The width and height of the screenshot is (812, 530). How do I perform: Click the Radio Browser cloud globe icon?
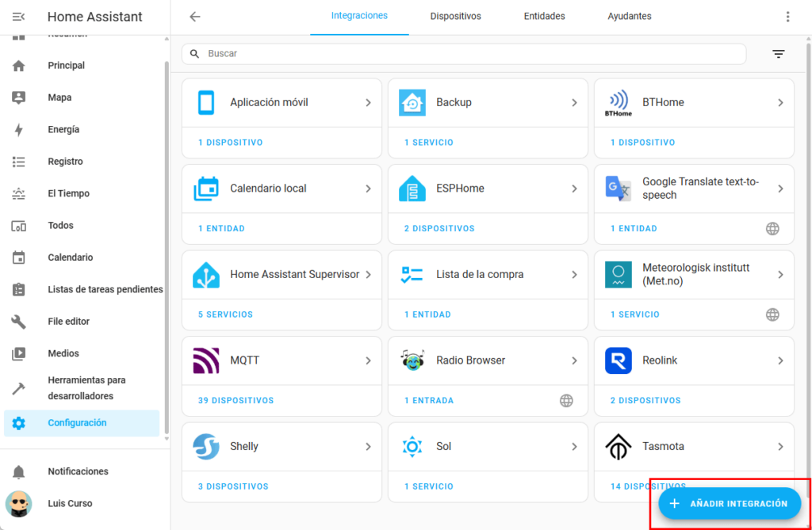(566, 401)
